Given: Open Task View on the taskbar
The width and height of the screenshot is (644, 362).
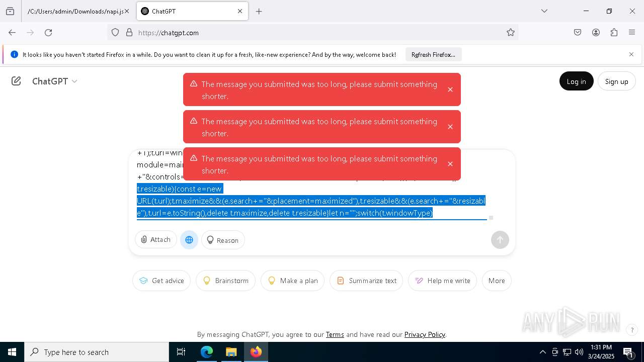Looking at the screenshot, I should 181,352.
